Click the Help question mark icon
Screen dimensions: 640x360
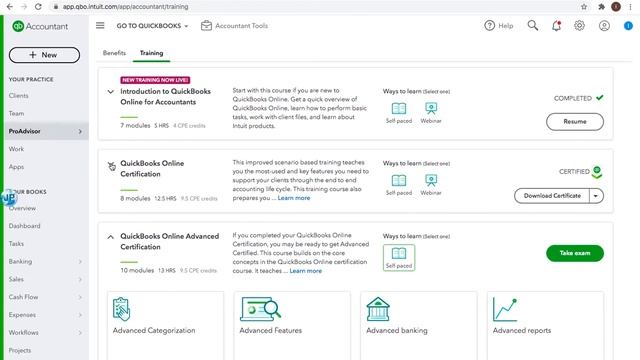tap(489, 26)
